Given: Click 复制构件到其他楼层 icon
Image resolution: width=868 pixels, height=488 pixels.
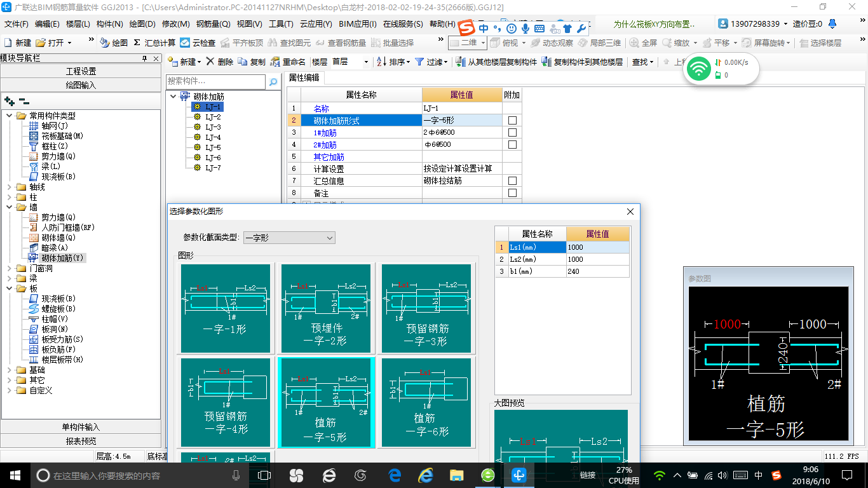Looking at the screenshot, I should point(546,62).
